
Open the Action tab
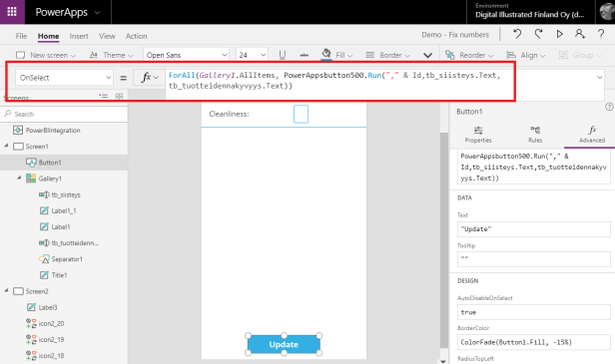coord(136,36)
